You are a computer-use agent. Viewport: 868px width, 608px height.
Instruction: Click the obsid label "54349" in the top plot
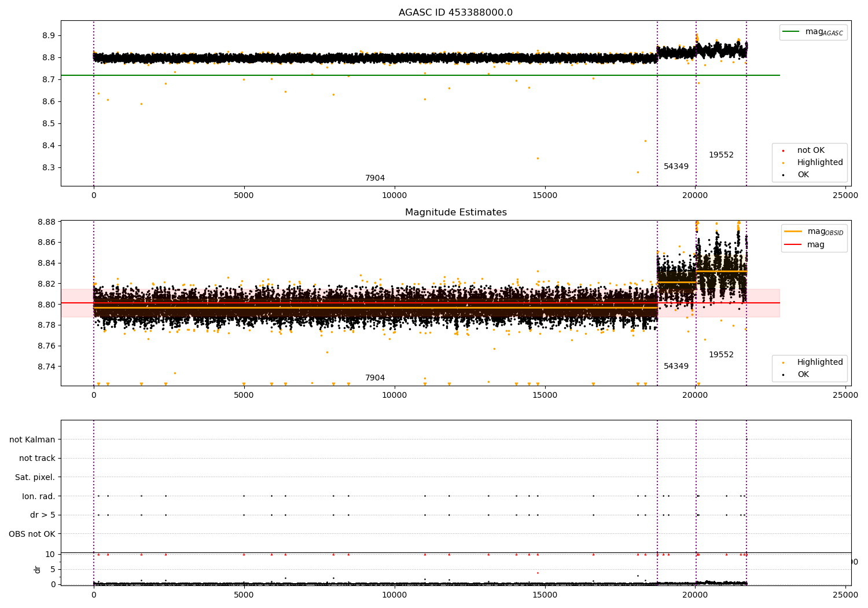[676, 167]
